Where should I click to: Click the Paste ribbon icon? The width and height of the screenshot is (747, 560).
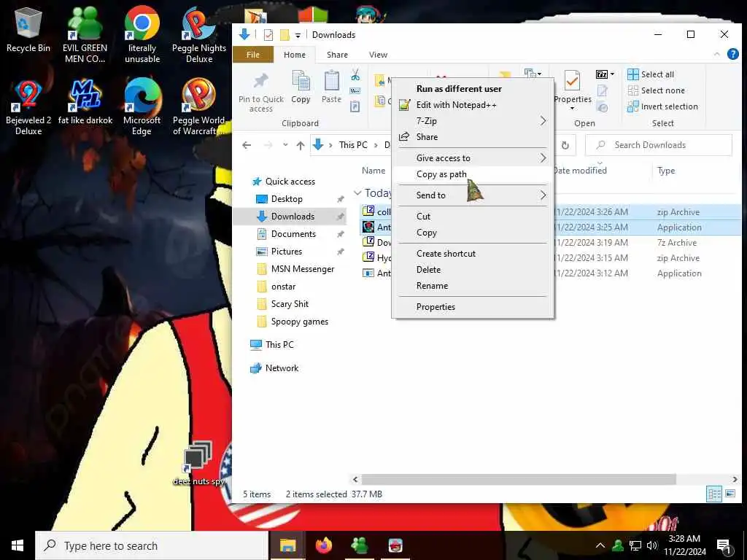click(332, 87)
